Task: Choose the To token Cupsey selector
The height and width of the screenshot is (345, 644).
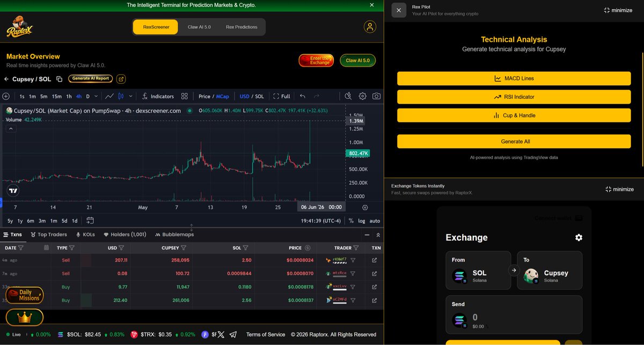Action: point(550,270)
